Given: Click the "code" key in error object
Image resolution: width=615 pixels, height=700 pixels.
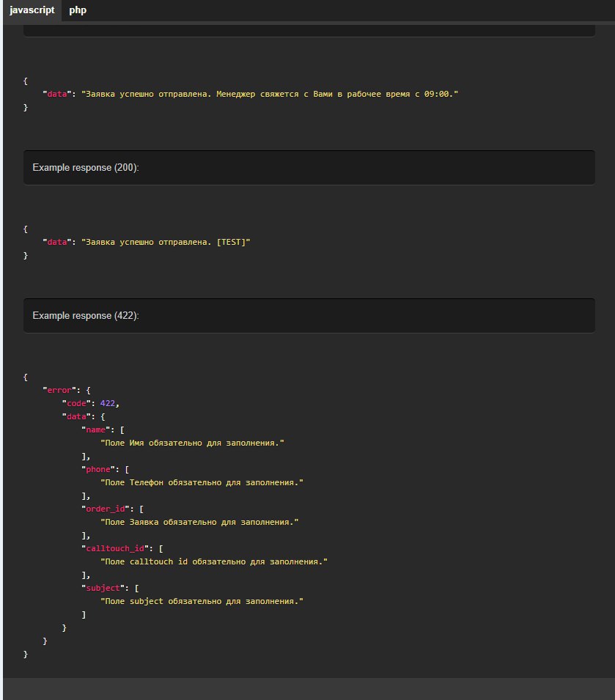Looking at the screenshot, I should 76,403.
